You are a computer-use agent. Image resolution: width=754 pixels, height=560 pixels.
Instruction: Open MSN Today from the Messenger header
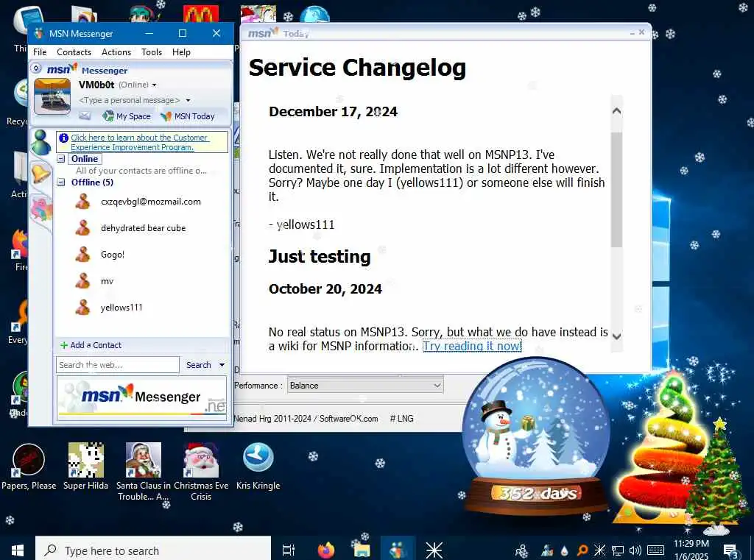(x=188, y=116)
